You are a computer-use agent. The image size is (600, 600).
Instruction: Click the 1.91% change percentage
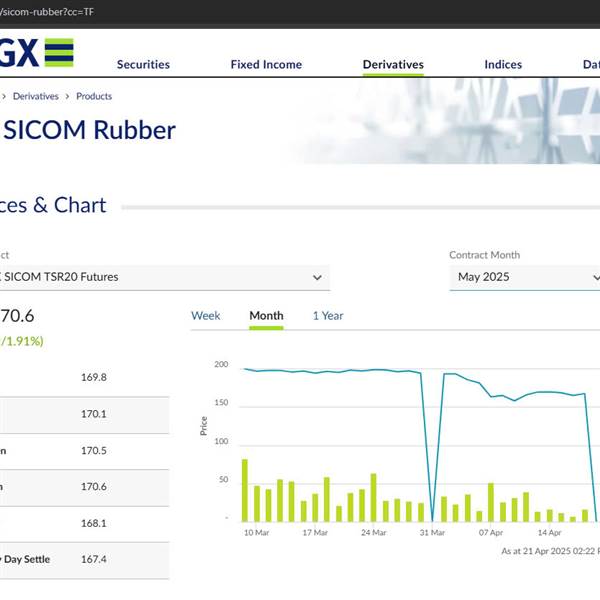[24, 341]
